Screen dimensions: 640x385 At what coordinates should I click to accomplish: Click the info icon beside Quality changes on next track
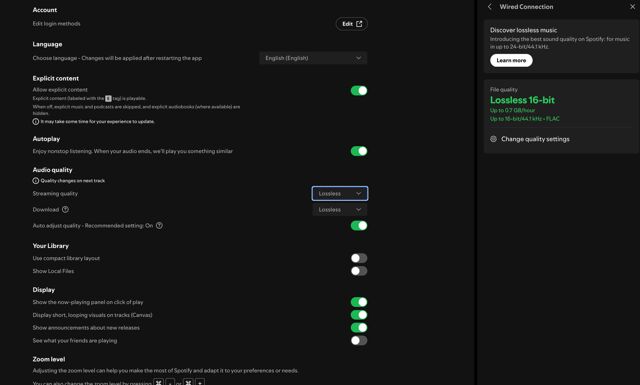coord(36,180)
